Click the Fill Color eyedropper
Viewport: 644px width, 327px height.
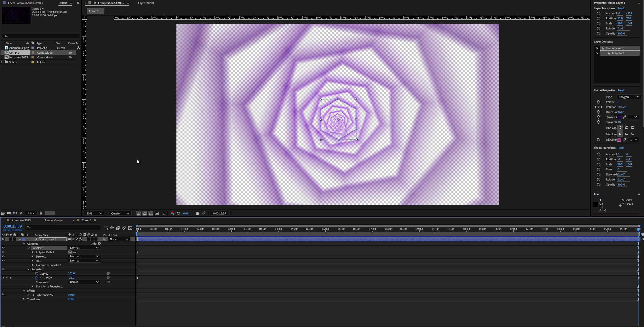[625, 140]
